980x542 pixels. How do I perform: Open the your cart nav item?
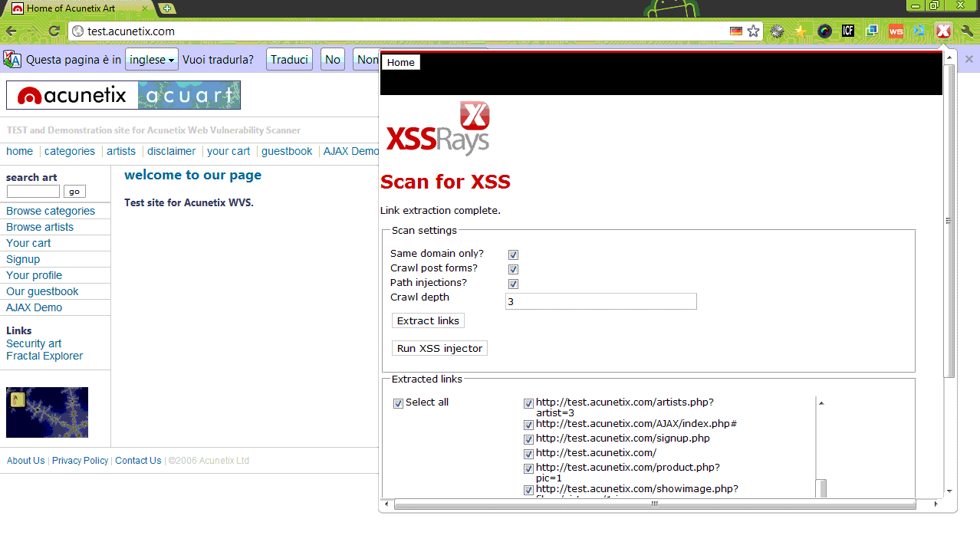229,151
